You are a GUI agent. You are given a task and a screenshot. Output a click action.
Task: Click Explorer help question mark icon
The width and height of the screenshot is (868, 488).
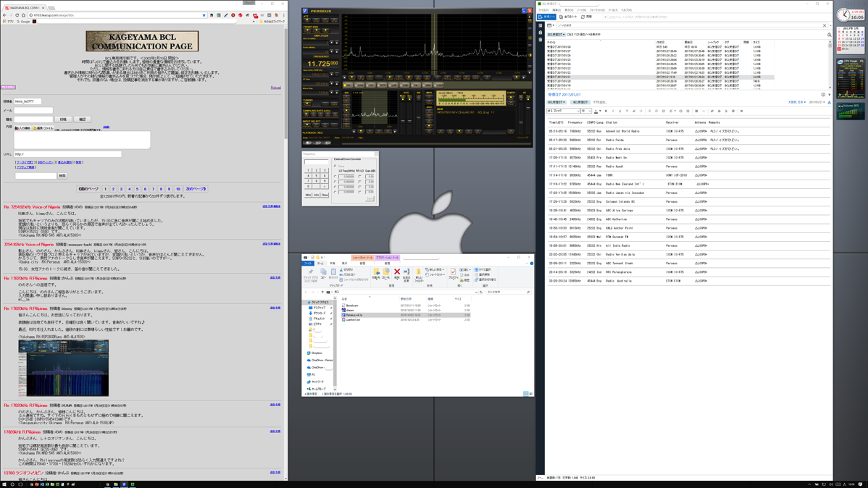tap(532, 264)
